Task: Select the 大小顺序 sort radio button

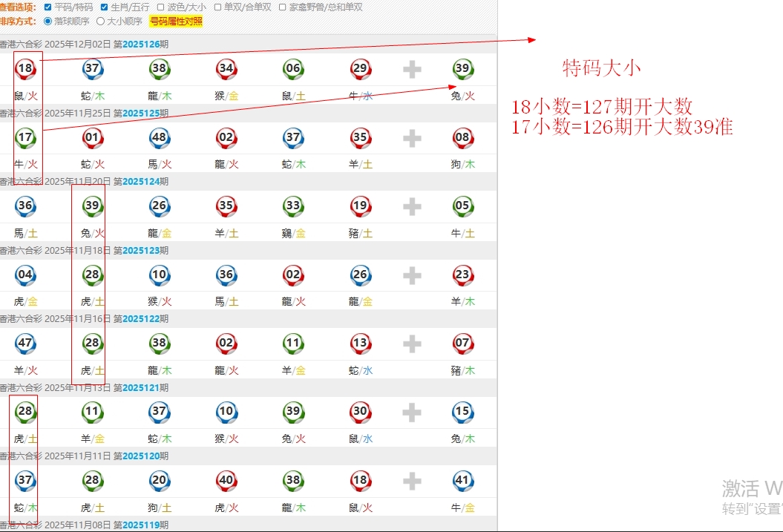Action: 101,22
